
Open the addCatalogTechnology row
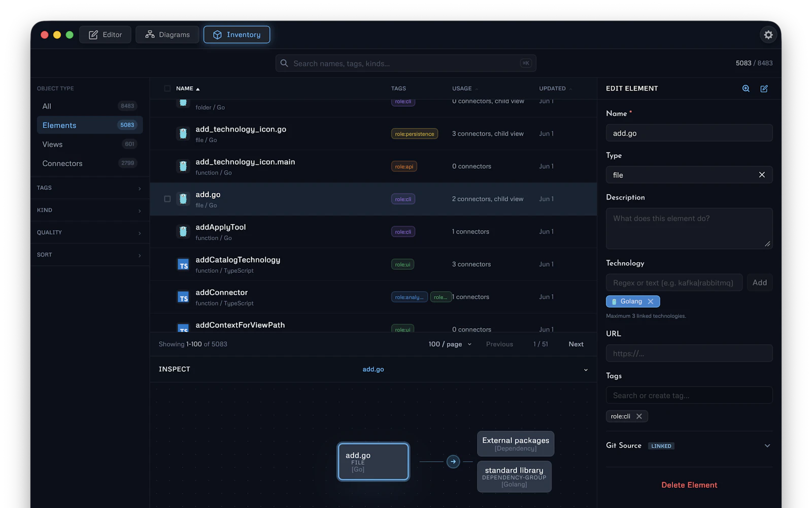pos(374,264)
